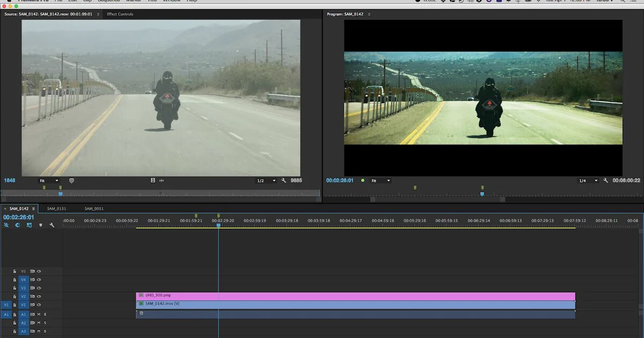Toggle sync lock on track V2

click(32, 296)
